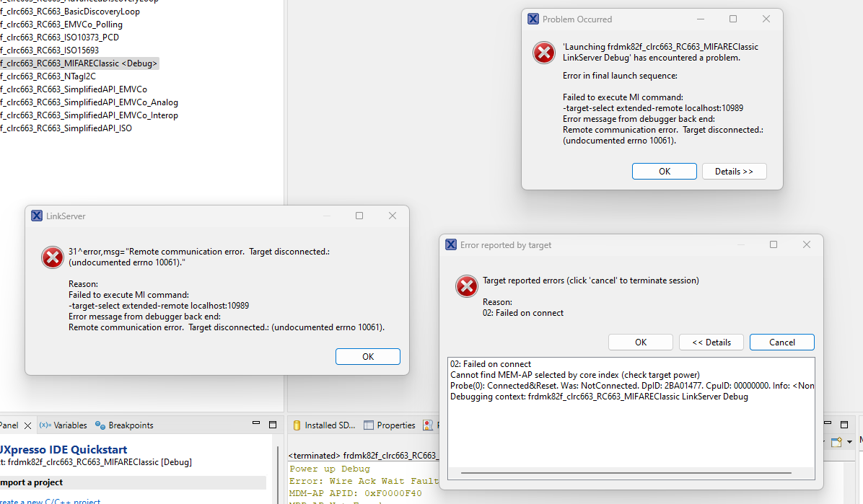Open the console pulldown arrow menu
Screen dimensions: 863x504
[851, 443]
